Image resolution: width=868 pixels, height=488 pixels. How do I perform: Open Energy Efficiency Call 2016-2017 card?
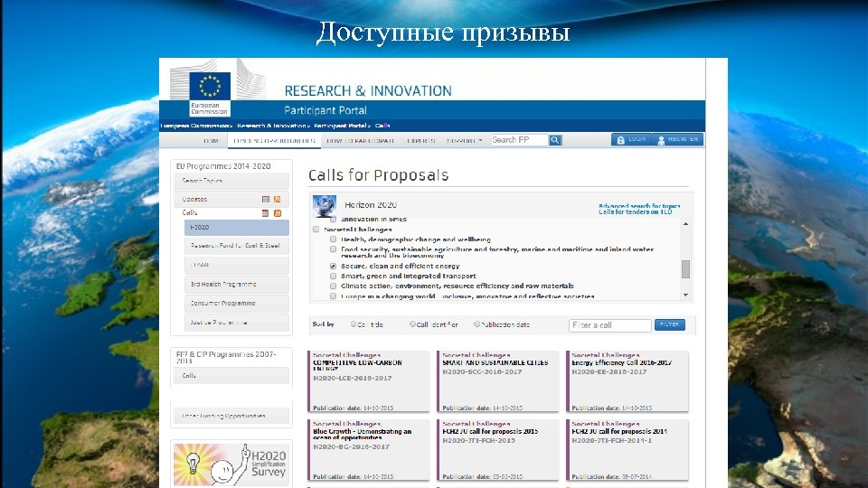[x=627, y=381]
